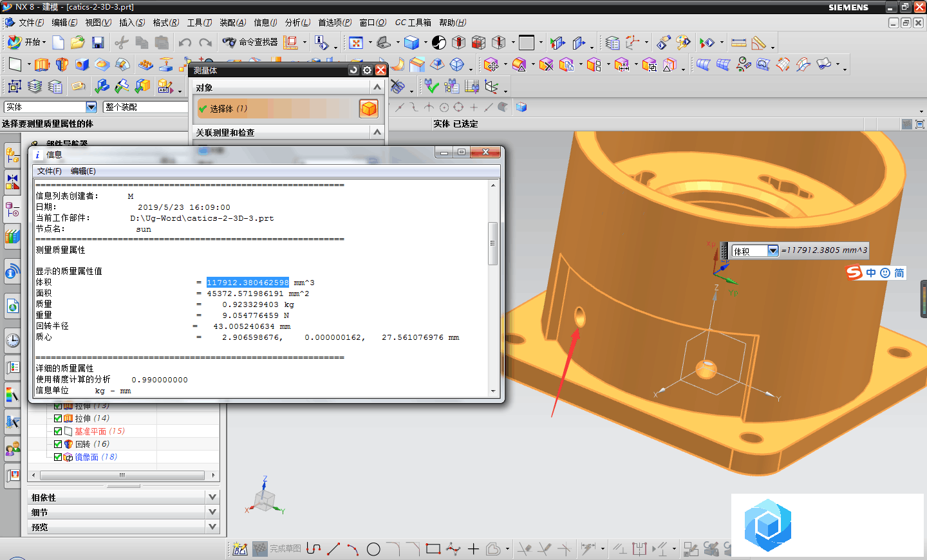Reset the Measure Body dialog
The width and height of the screenshot is (927, 560).
(353, 70)
